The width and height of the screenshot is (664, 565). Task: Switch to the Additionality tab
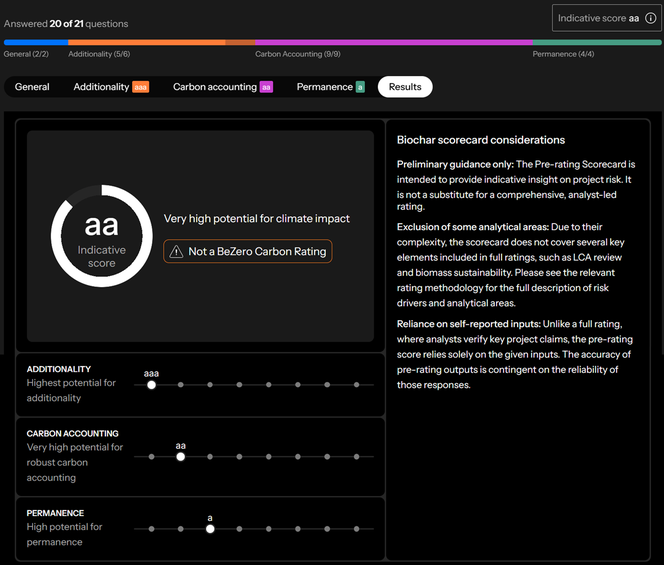101,87
